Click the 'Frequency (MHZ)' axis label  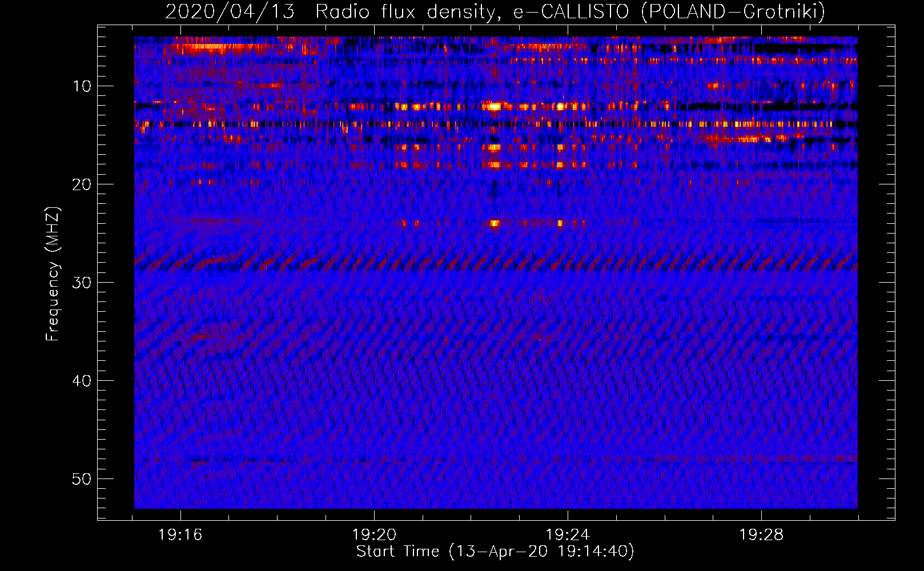coord(52,274)
